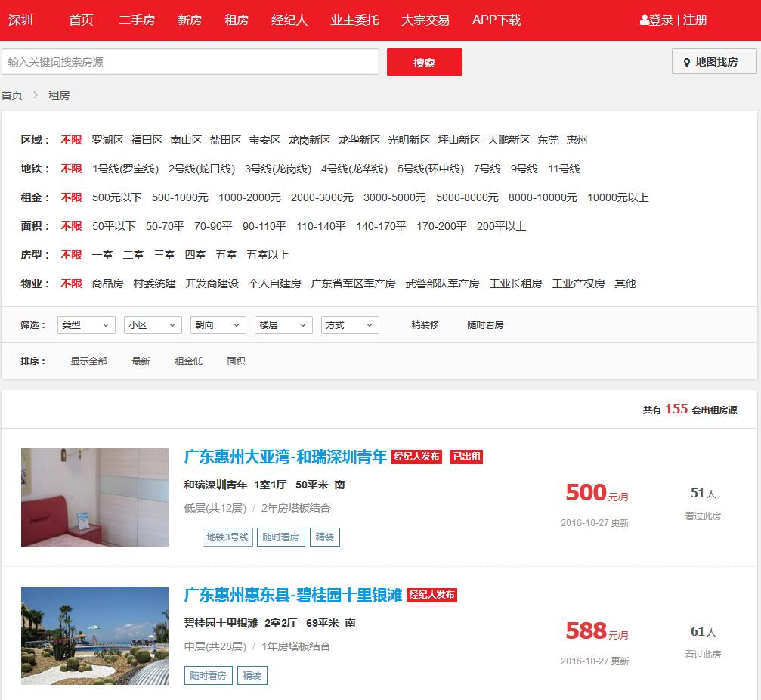The image size is (761, 700).
Task: Go to the 经纪人 navigation tab
Action: (x=289, y=20)
